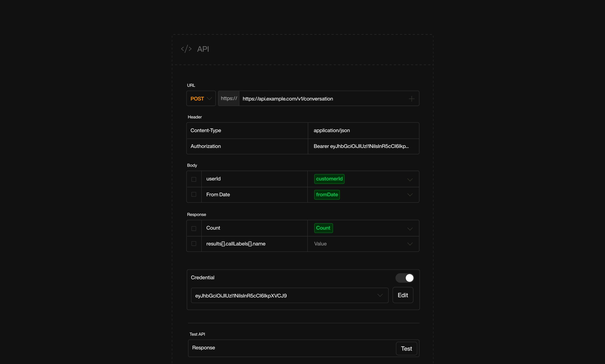Screen dimensions: 605x364
Task: Click the Edit button next to the credential
Action: tap(403, 295)
